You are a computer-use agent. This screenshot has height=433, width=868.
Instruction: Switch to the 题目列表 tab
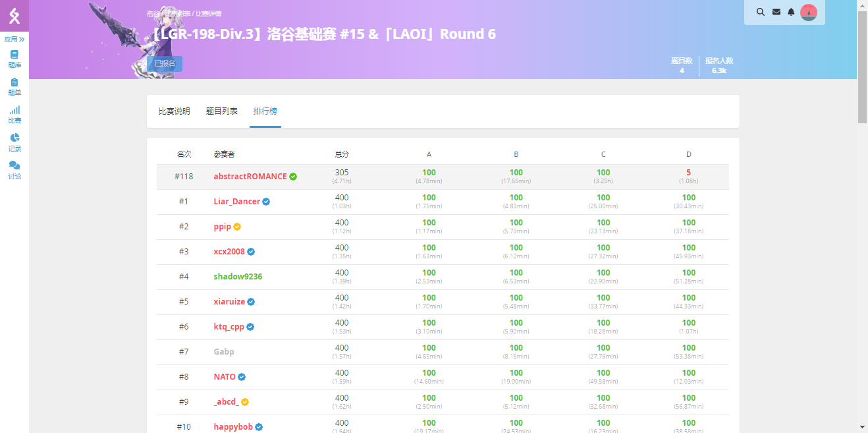pyautogui.click(x=222, y=111)
